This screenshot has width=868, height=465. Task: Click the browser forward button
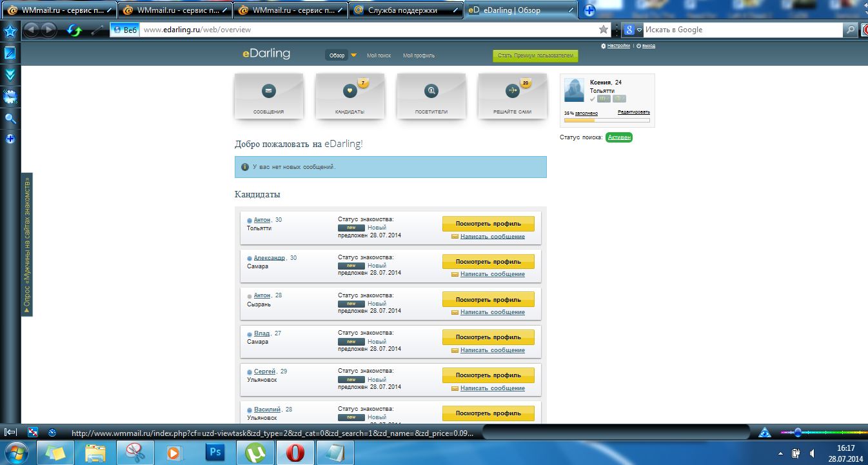click(49, 30)
